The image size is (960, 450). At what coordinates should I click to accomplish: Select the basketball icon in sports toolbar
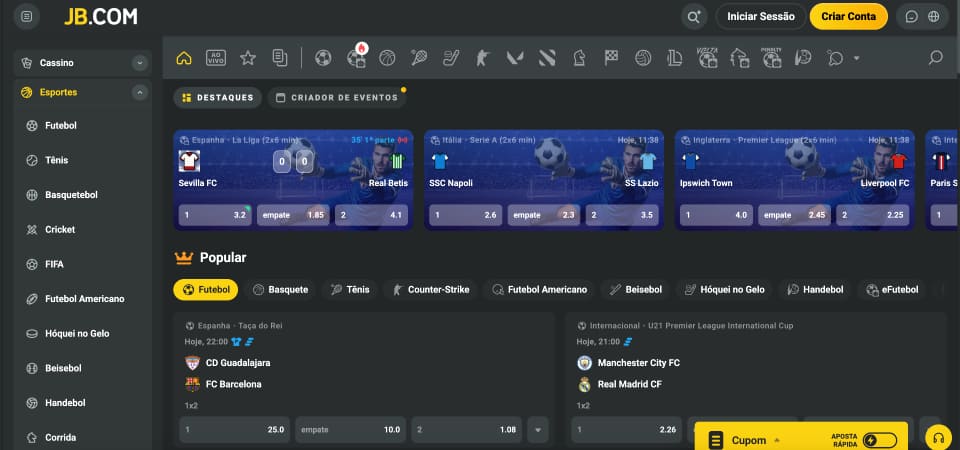tap(387, 58)
